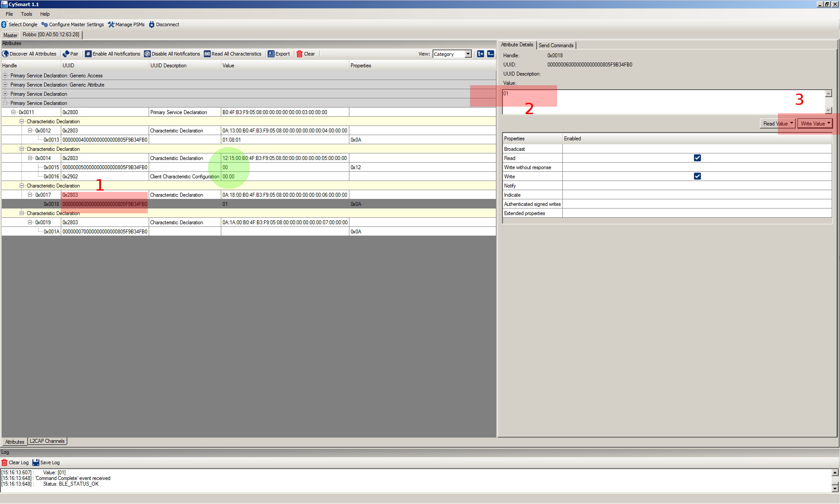Click the Select Dongle bluetooth icon

point(4,24)
